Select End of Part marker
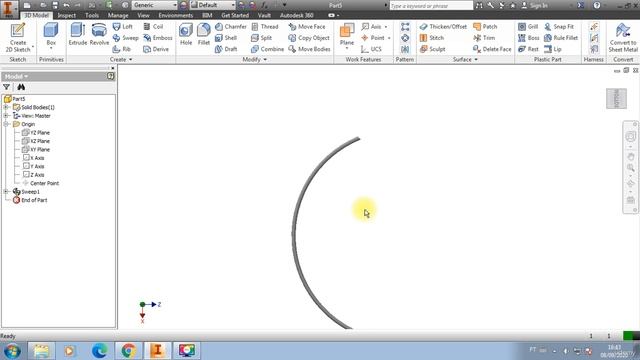The image size is (640, 360). click(x=30, y=200)
